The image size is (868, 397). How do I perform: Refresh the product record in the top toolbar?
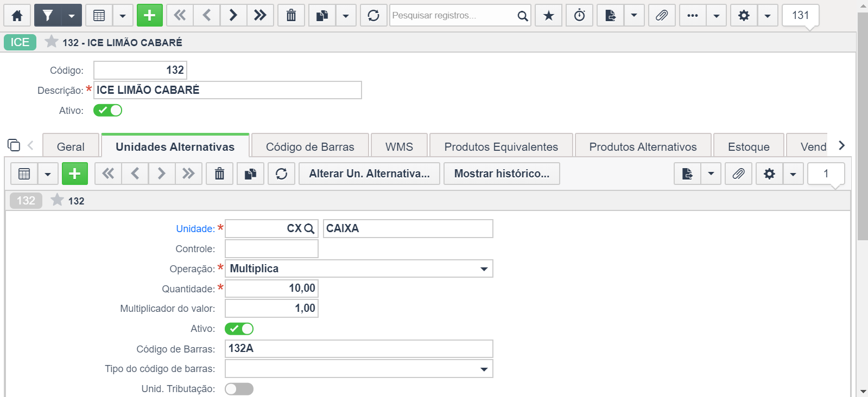point(373,15)
